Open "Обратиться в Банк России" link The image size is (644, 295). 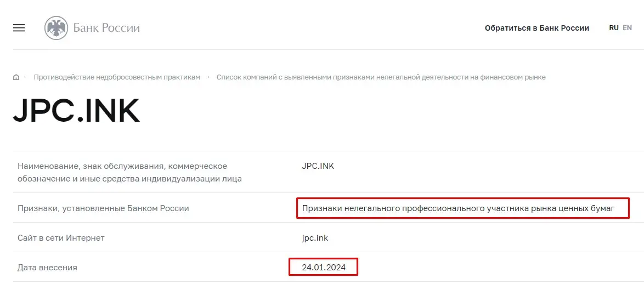coord(536,28)
